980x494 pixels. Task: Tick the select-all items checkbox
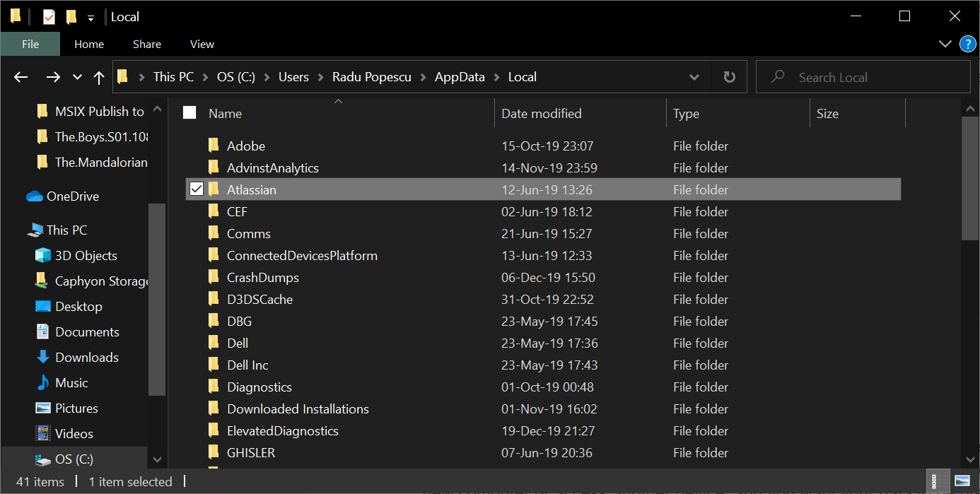(189, 113)
